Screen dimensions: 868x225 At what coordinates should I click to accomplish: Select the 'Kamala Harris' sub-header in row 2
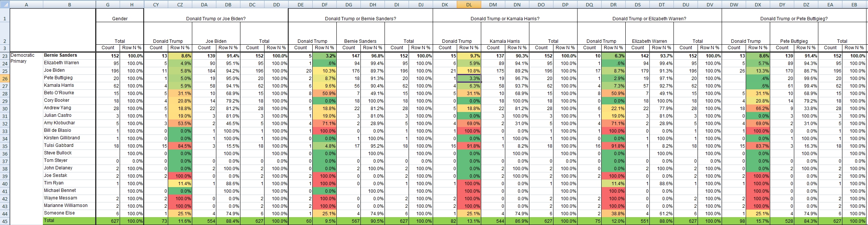click(x=505, y=33)
